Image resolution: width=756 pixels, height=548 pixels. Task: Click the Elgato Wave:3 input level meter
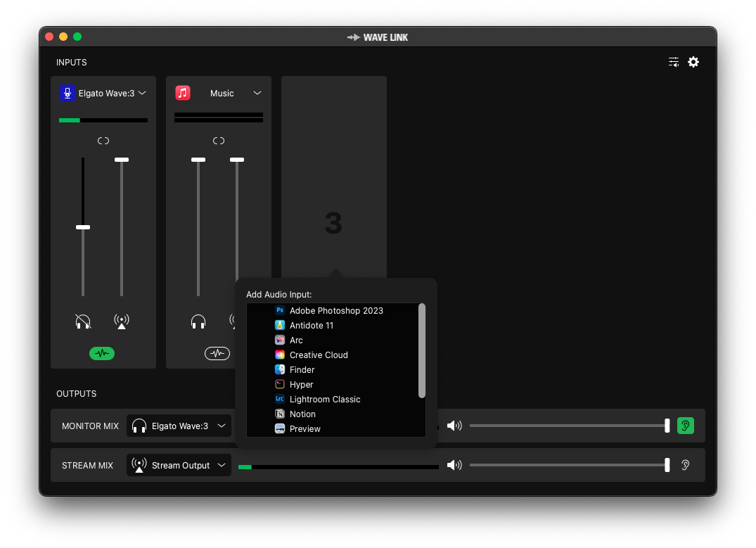(103, 120)
